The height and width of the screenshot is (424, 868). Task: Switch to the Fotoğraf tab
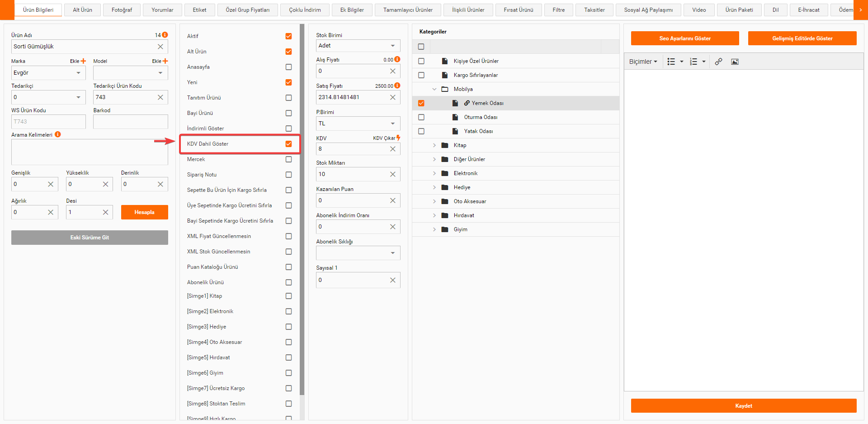click(x=122, y=10)
